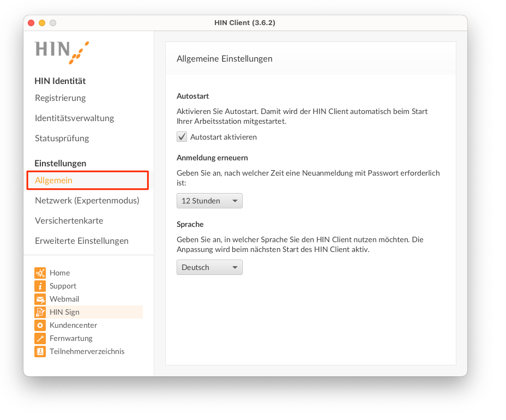This screenshot has width=506, height=420.
Task: Click the Autostart heading
Action: tap(192, 96)
